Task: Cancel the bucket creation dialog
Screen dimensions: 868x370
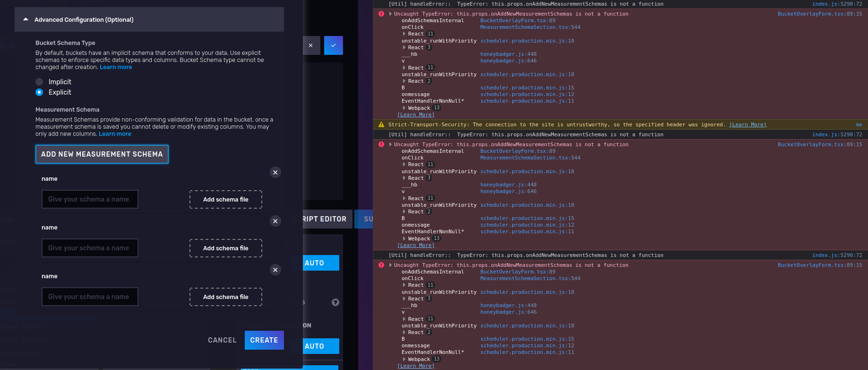Action: pyautogui.click(x=222, y=340)
